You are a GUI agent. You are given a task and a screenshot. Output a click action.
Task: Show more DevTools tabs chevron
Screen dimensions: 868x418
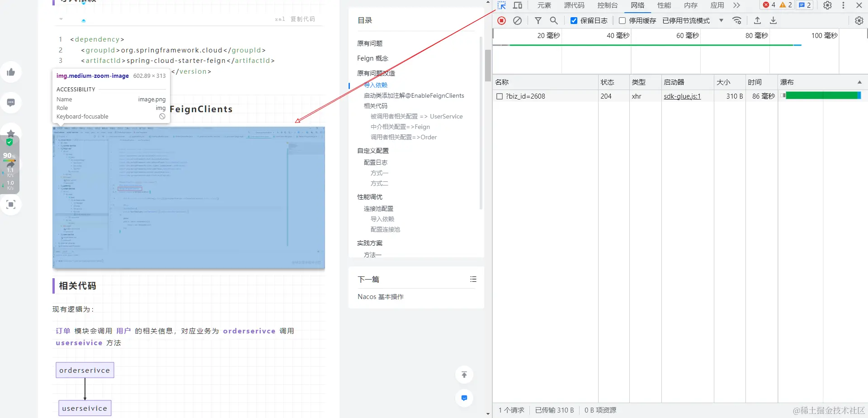coord(737,5)
